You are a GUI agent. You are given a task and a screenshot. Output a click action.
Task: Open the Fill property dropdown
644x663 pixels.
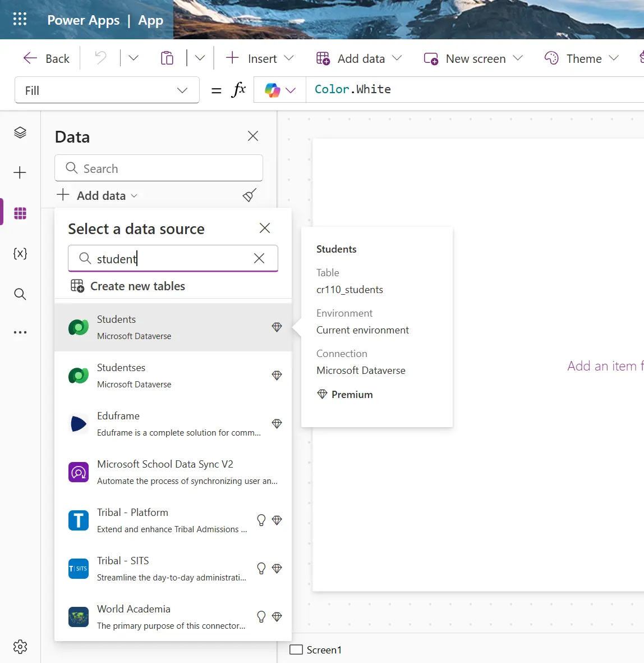pyautogui.click(x=182, y=90)
